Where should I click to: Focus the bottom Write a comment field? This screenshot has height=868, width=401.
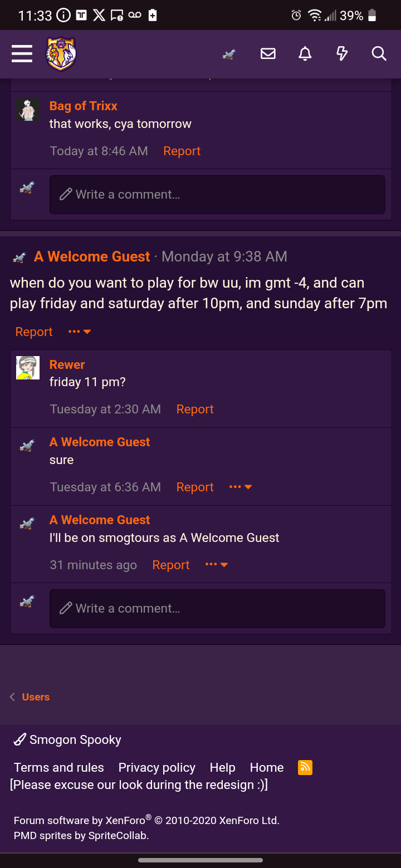[217, 608]
